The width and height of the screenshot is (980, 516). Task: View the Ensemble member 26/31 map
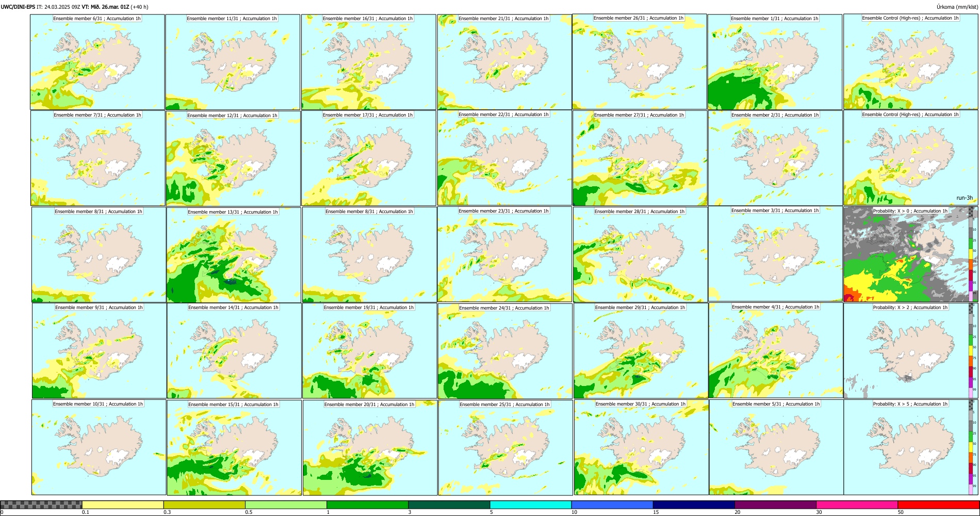click(640, 62)
